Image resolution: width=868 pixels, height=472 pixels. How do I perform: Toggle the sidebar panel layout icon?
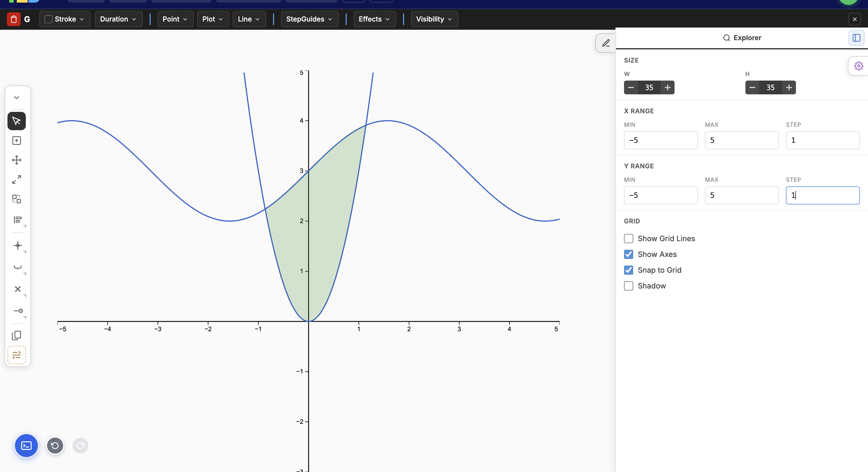coord(856,38)
